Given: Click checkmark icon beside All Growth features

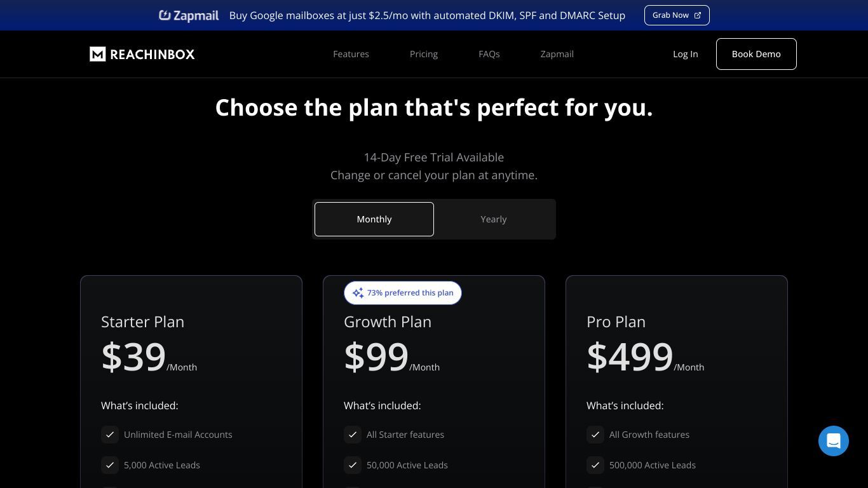Looking at the screenshot, I should point(595,435).
